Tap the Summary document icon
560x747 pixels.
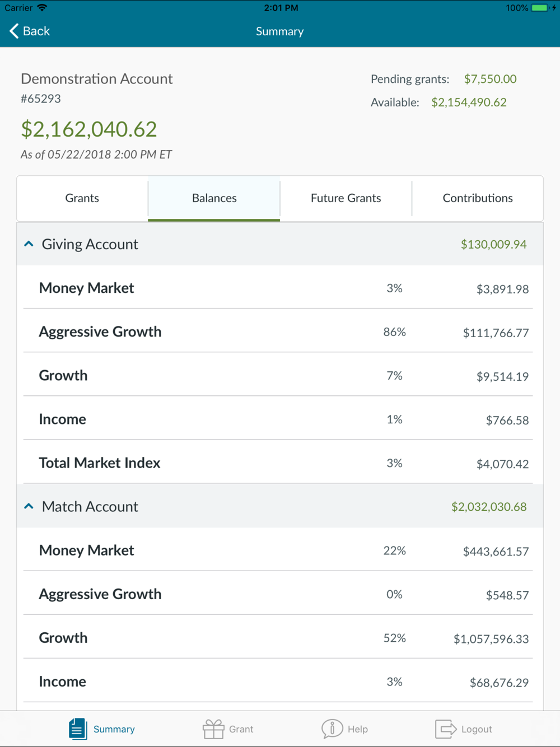pos(78,729)
